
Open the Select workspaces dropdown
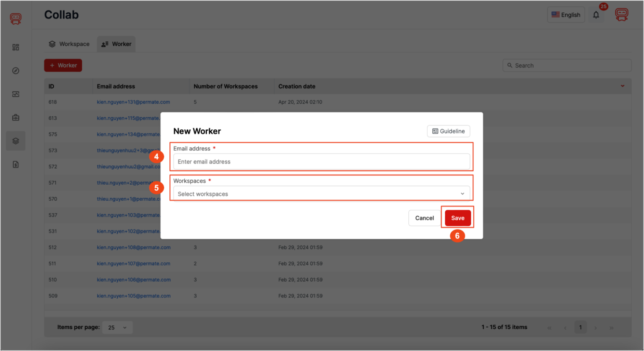coord(321,194)
